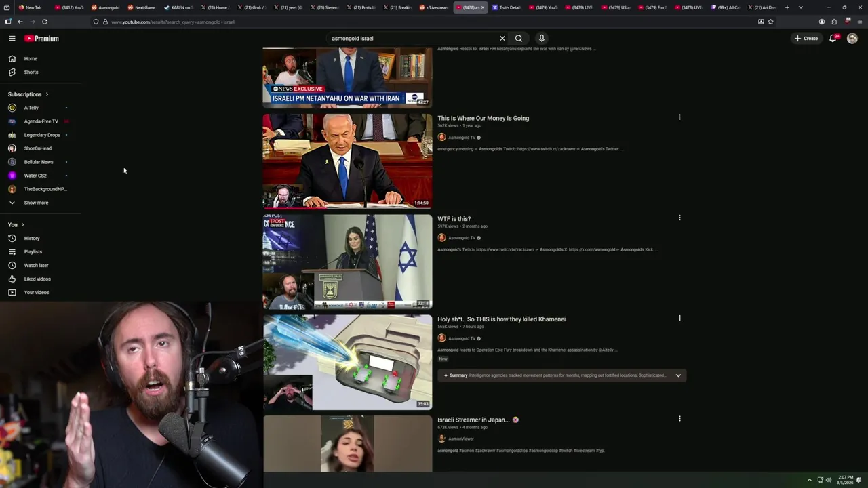This screenshot has height=488, width=868.
Task: Start voice search with microphone icon
Action: coord(542,39)
